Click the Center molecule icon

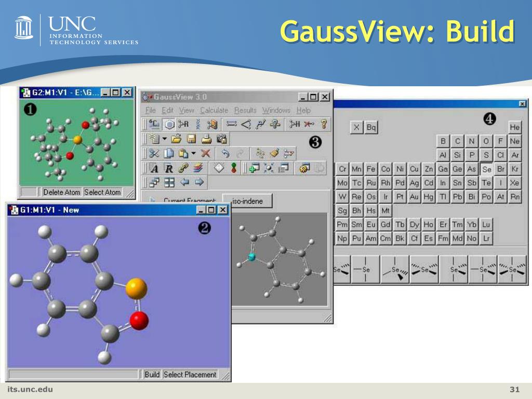pyautogui.click(x=269, y=168)
